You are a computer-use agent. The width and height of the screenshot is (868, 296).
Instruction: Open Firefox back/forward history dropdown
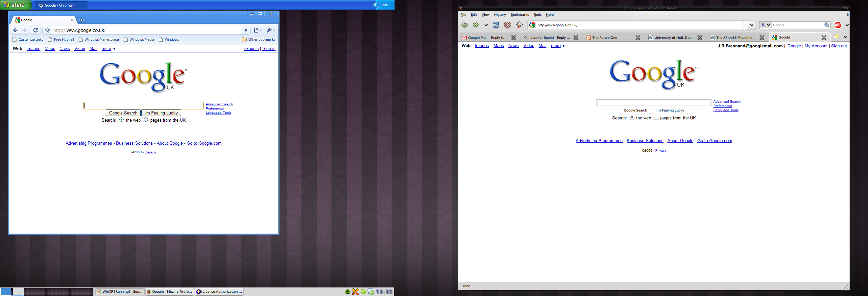click(486, 25)
